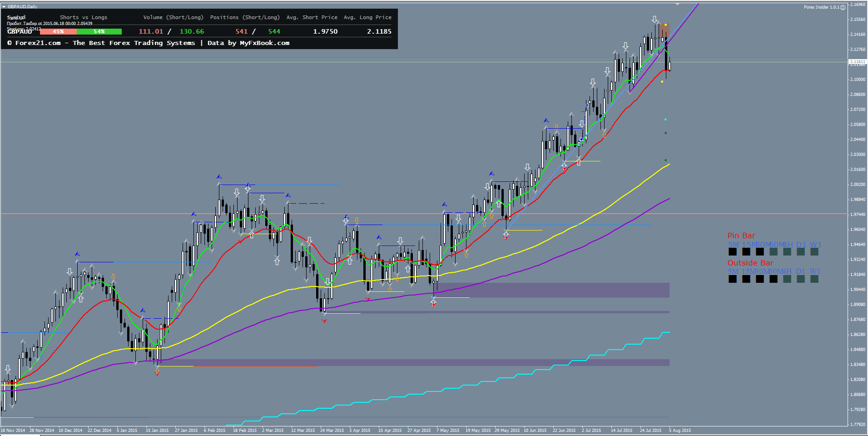Click the 'Volume (Short/Long)' header
This screenshot has width=868, height=436.
174,17
